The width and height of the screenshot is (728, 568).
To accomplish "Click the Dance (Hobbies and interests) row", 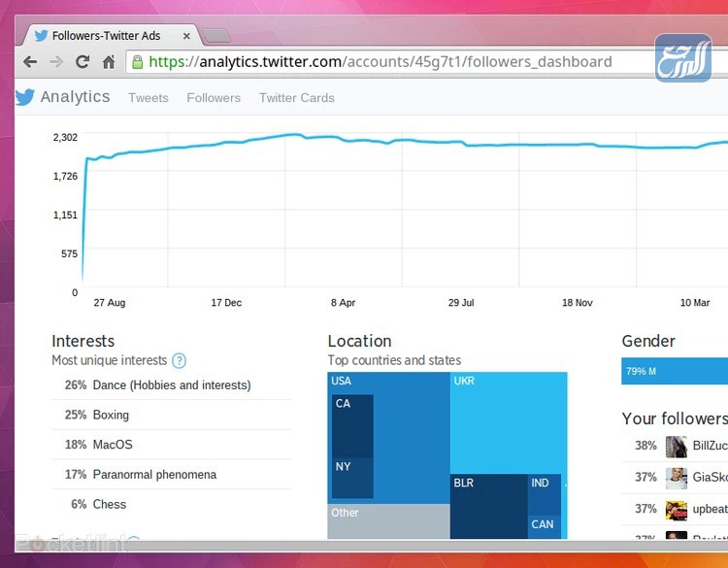I will [171, 385].
